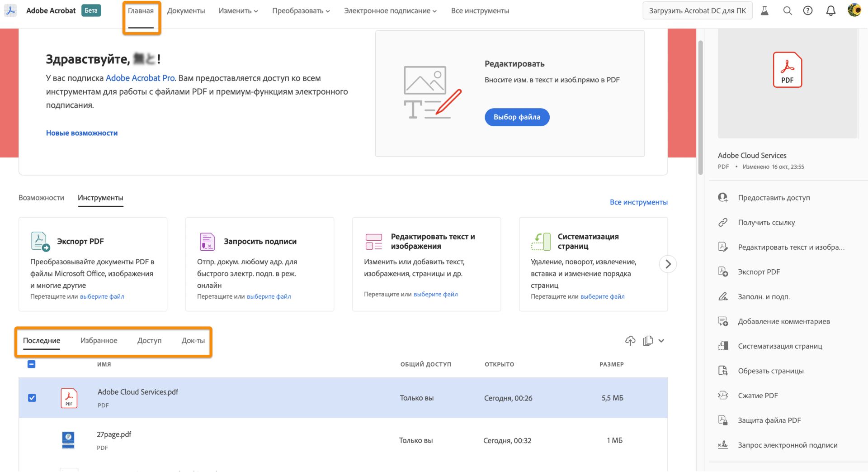Click the share access icon in right panel

point(723,198)
